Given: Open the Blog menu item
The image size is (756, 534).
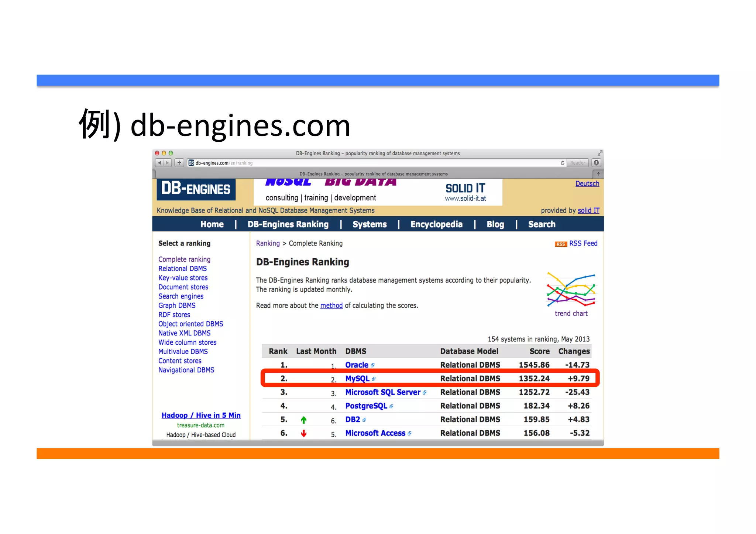Looking at the screenshot, I should 495,224.
